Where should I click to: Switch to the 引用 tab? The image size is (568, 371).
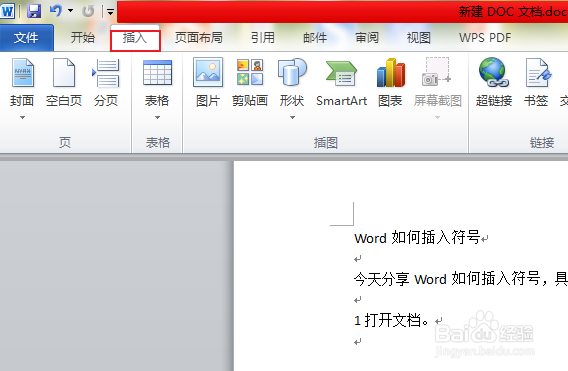pyautogui.click(x=263, y=38)
